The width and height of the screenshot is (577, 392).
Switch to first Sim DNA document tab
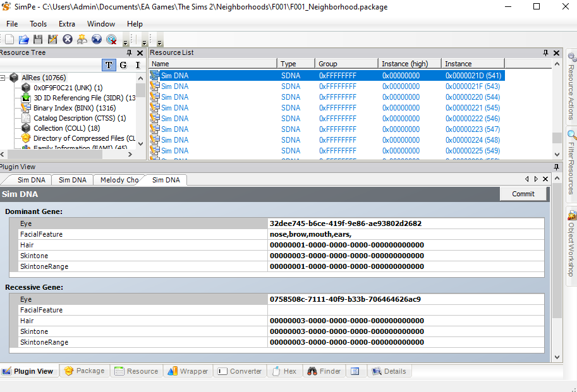pyautogui.click(x=31, y=180)
